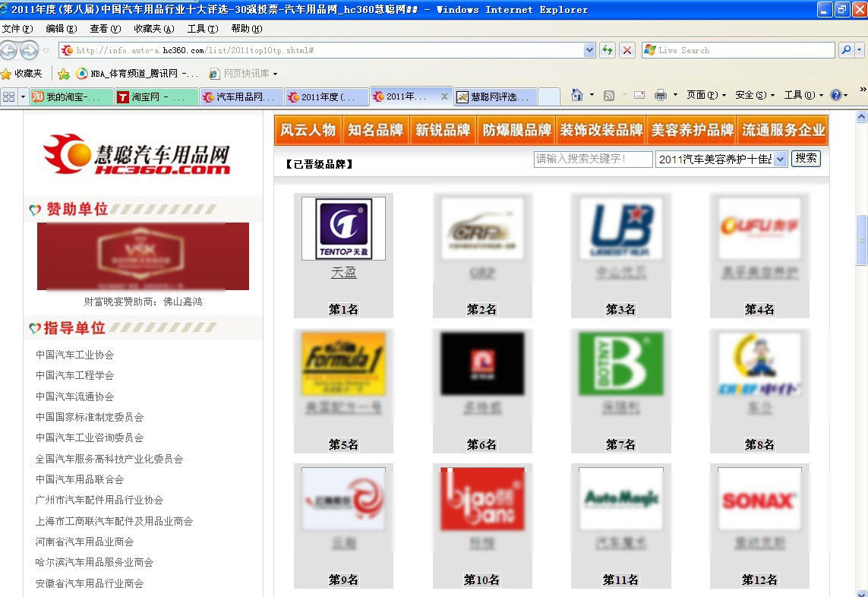
Task: Click the browser Forward arrow button
Action: point(29,50)
